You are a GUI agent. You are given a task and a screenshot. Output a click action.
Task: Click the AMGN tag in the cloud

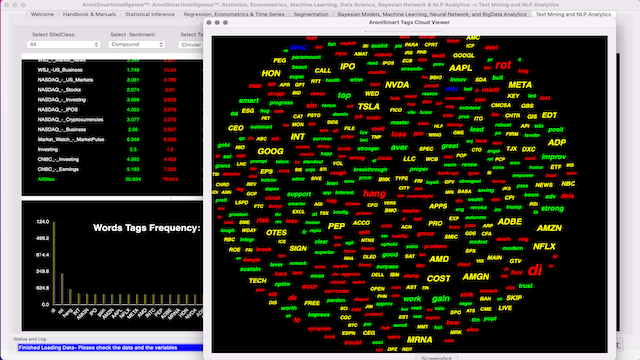coord(476,277)
